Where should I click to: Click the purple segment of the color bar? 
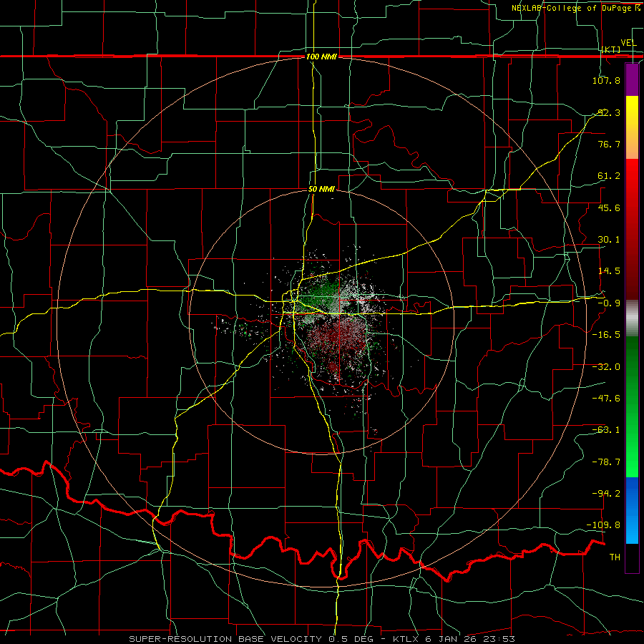coord(632,80)
